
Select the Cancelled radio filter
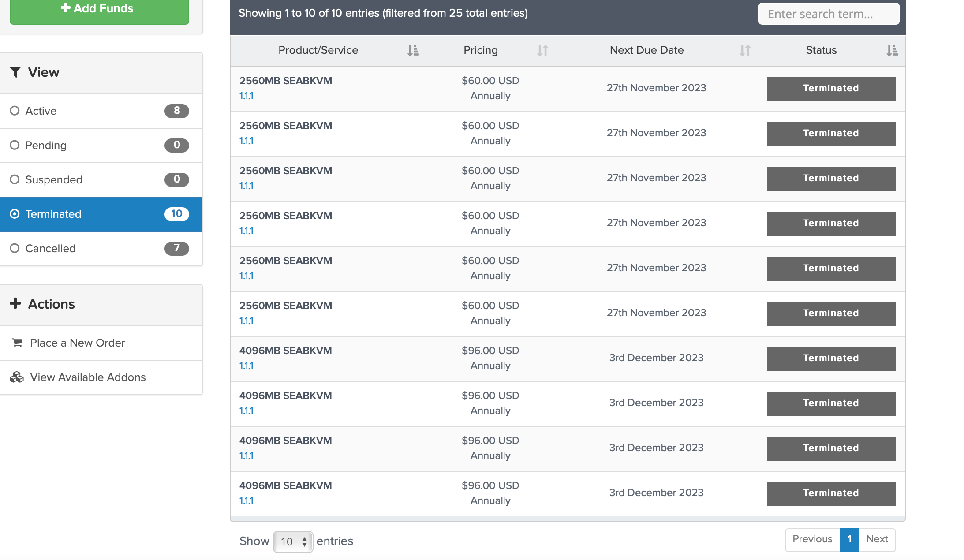15,248
